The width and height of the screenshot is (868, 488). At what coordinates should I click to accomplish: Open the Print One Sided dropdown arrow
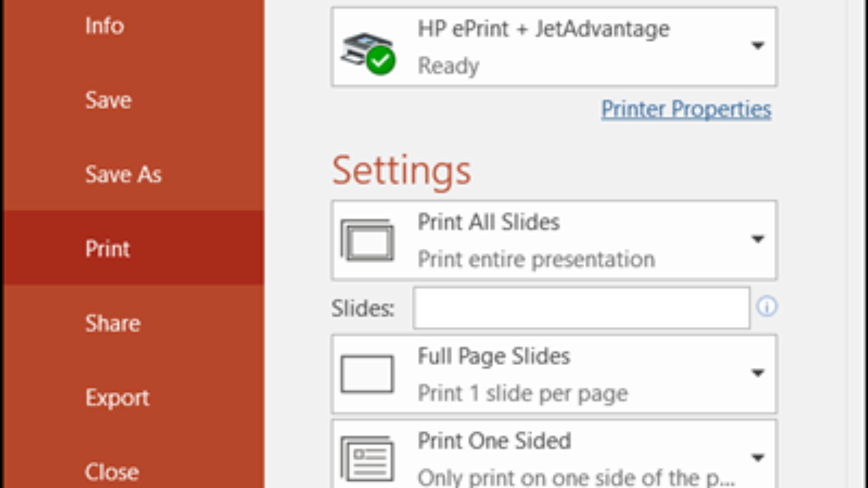(757, 458)
